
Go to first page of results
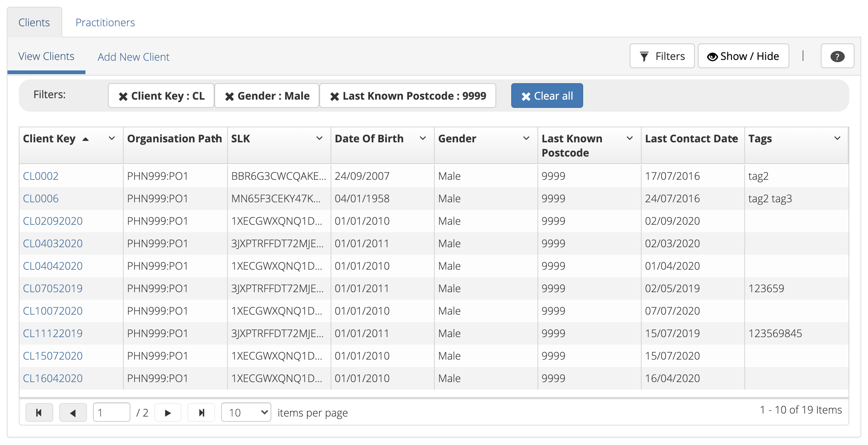pos(39,412)
